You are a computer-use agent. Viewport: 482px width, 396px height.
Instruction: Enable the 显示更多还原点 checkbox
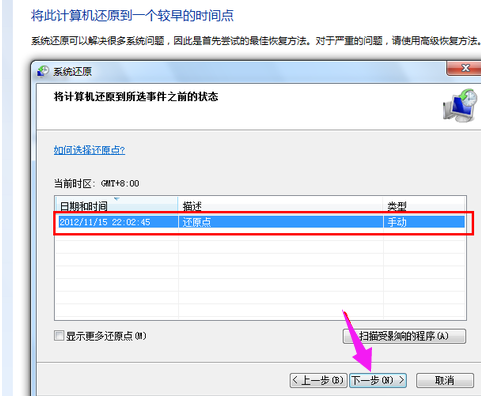[59, 335]
